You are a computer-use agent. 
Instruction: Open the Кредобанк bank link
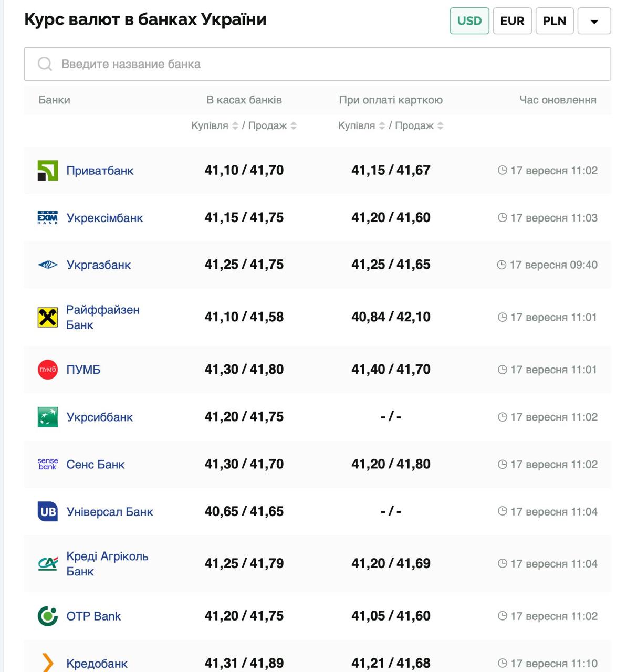[x=97, y=664]
